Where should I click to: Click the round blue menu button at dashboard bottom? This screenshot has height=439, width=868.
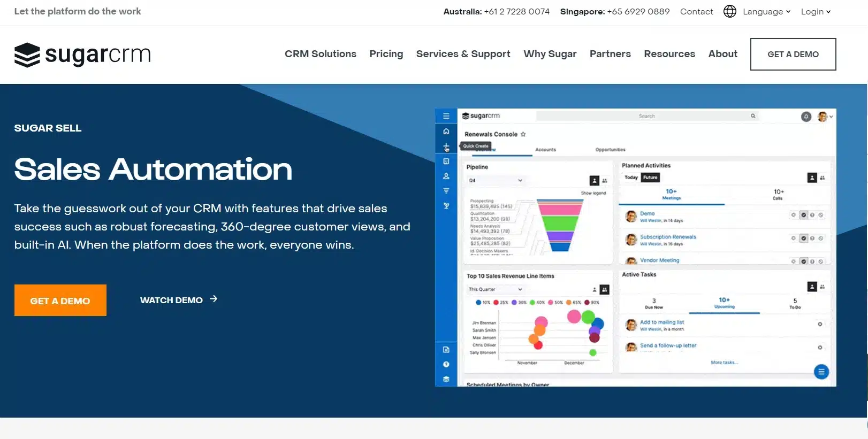(x=821, y=372)
